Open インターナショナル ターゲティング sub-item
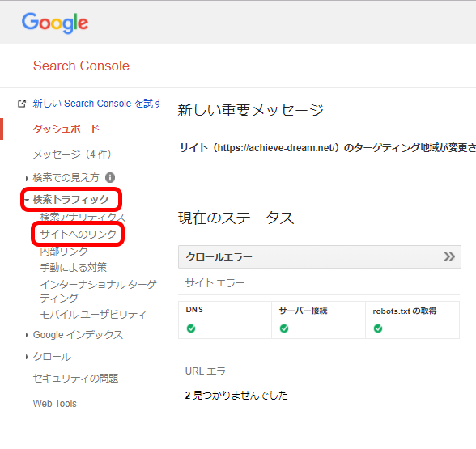Screen dimensions: 476x449 click(99, 291)
